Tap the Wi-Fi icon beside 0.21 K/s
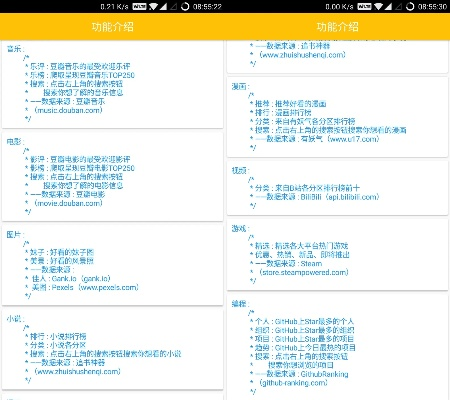450x400 pixels. [x=153, y=7]
